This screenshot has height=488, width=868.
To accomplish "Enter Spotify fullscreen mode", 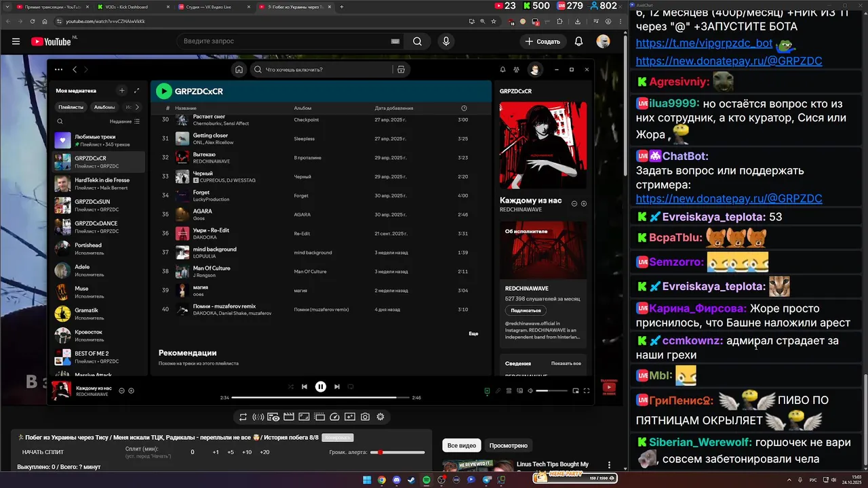I will pyautogui.click(x=587, y=390).
